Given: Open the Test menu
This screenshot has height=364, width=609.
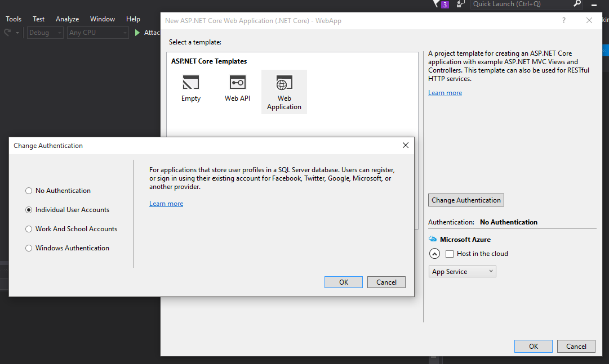Looking at the screenshot, I should pyautogui.click(x=38, y=19).
